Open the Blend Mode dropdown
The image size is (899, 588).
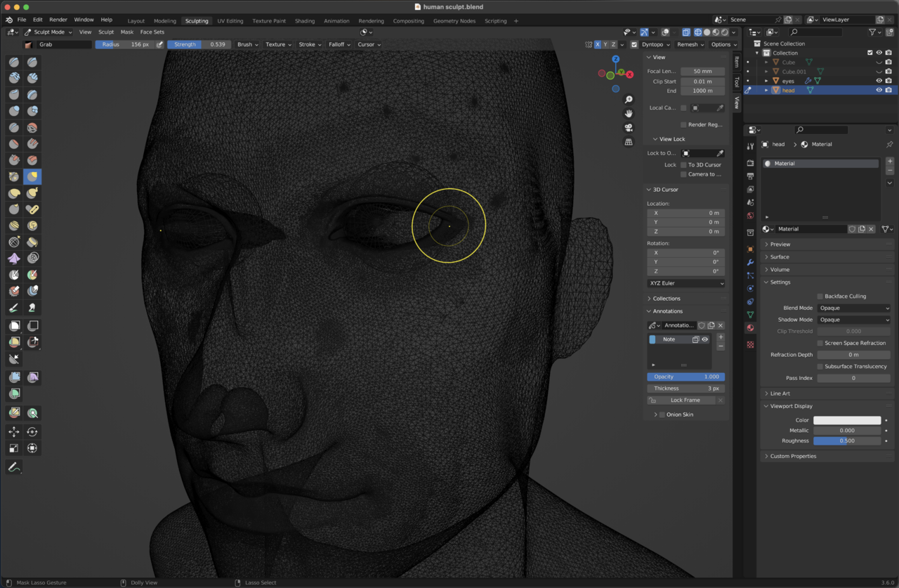854,308
